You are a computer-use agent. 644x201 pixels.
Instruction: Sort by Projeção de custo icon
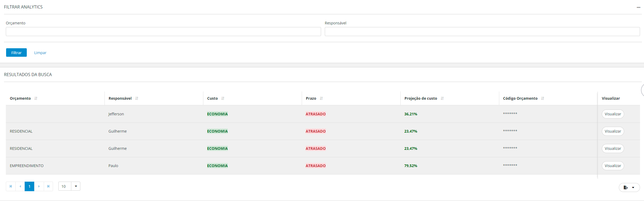442,98
